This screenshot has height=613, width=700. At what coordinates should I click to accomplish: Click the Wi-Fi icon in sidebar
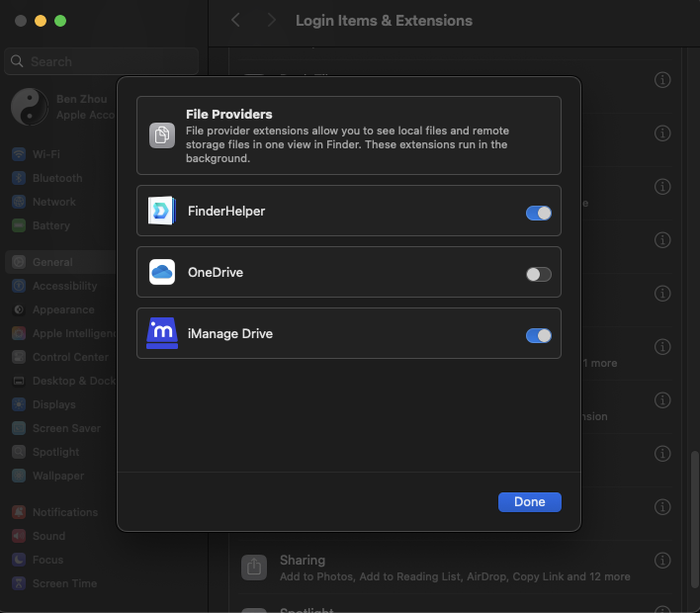tap(19, 154)
